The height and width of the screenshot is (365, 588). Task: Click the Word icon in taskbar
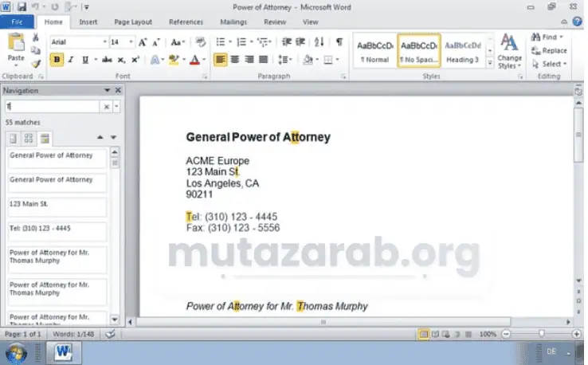tap(64, 352)
